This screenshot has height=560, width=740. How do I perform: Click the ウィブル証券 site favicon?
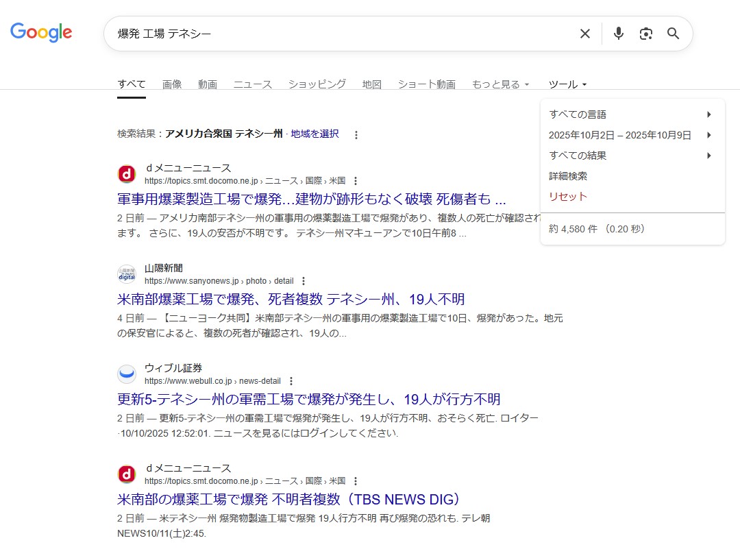pyautogui.click(x=127, y=374)
